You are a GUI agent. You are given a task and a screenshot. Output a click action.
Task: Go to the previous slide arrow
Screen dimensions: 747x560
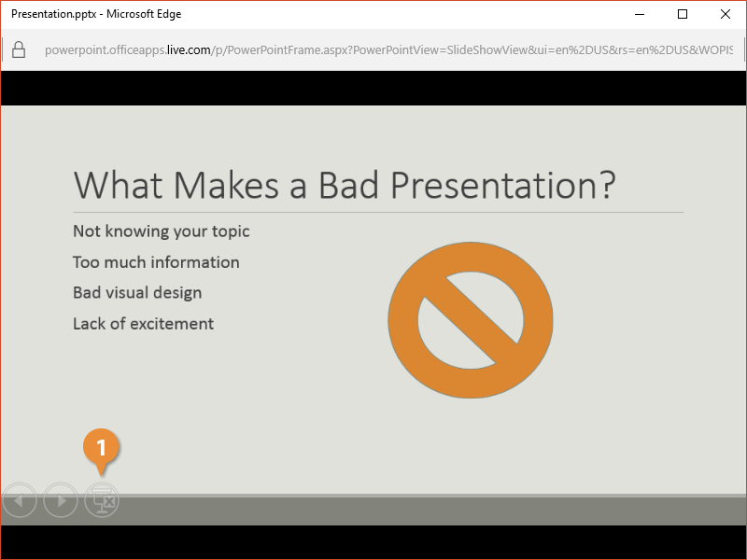tap(19, 501)
